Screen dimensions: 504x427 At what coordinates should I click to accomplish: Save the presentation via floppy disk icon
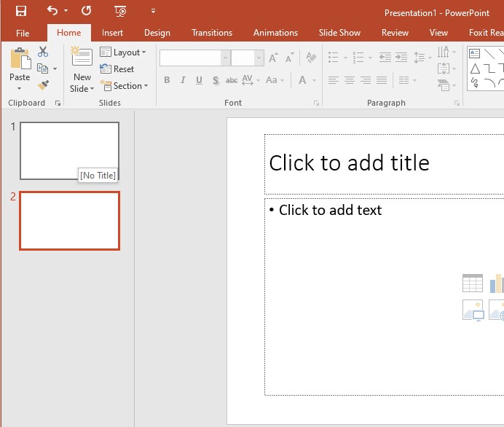click(21, 11)
